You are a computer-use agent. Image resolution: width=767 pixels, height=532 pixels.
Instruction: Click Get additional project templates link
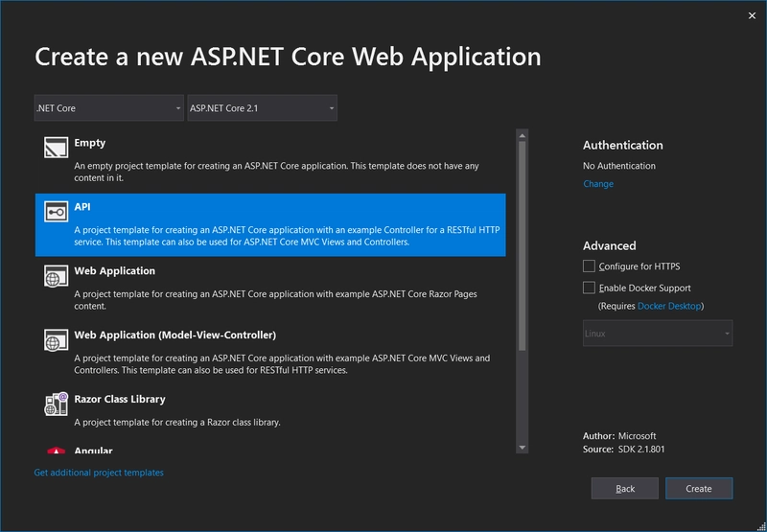99,473
